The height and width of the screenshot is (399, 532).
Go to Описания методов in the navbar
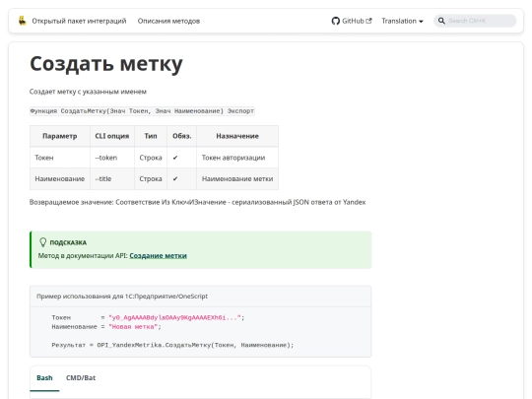(168, 21)
